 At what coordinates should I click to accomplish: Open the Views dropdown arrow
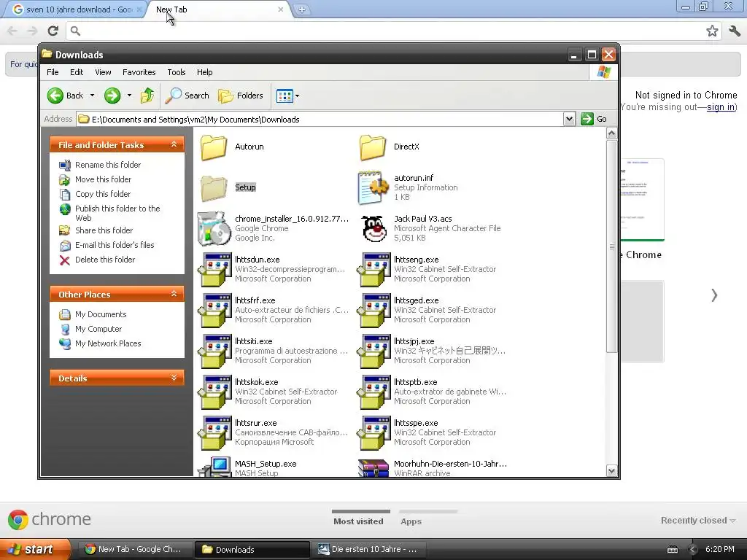click(x=298, y=96)
